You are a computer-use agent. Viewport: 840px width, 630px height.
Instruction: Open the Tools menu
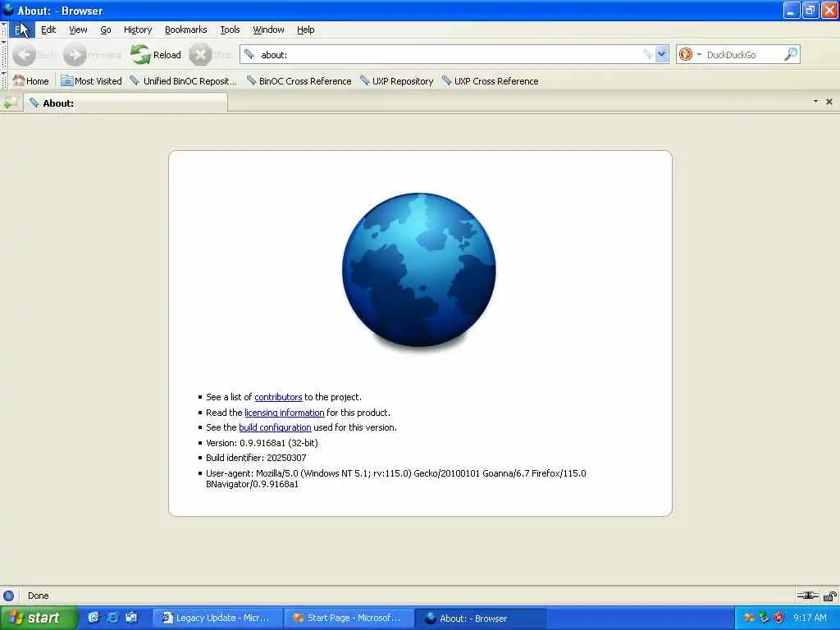point(230,30)
